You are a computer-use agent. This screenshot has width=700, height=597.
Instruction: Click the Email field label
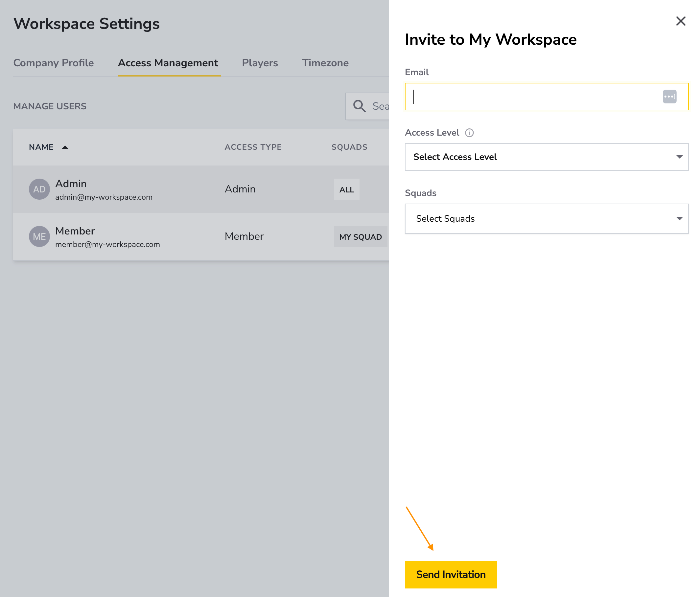click(417, 72)
